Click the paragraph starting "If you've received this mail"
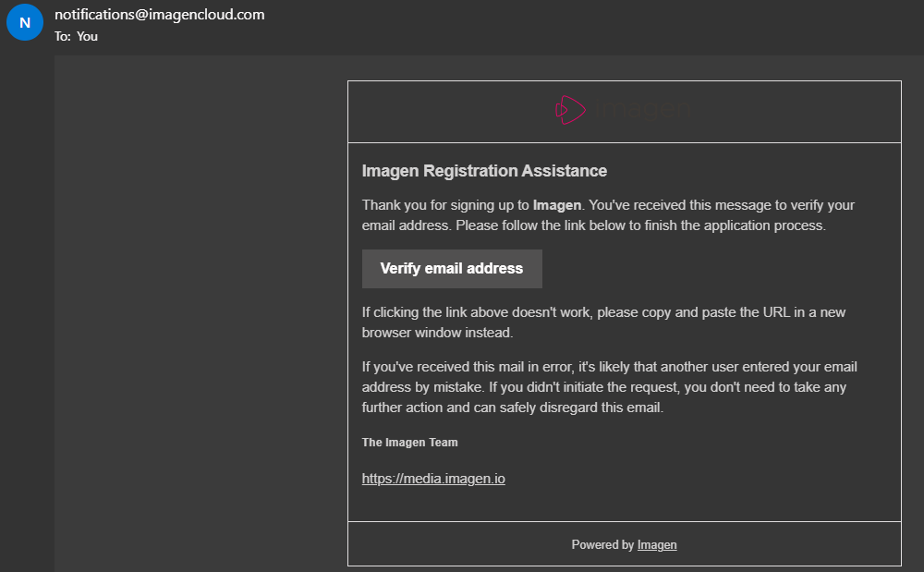924x572 pixels. point(609,387)
